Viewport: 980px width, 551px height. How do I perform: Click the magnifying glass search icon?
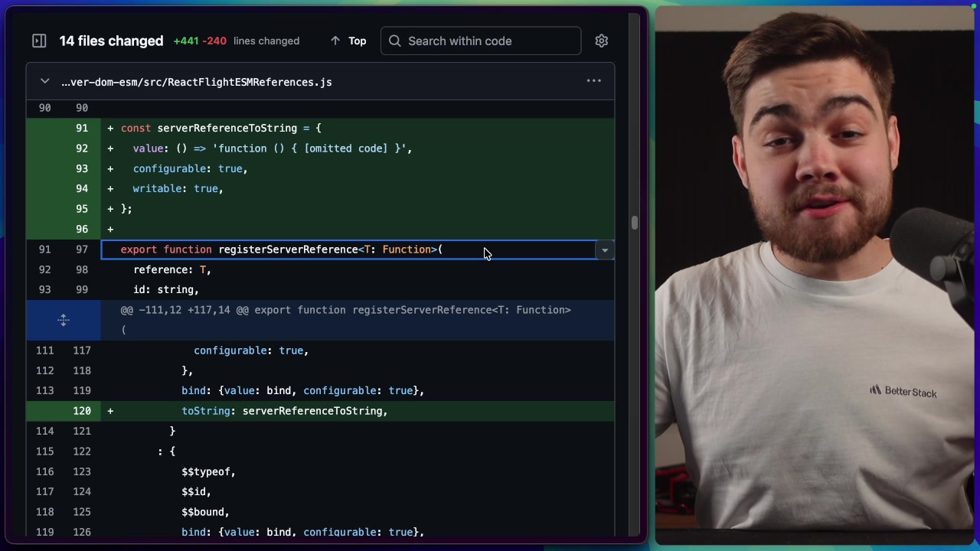click(394, 41)
